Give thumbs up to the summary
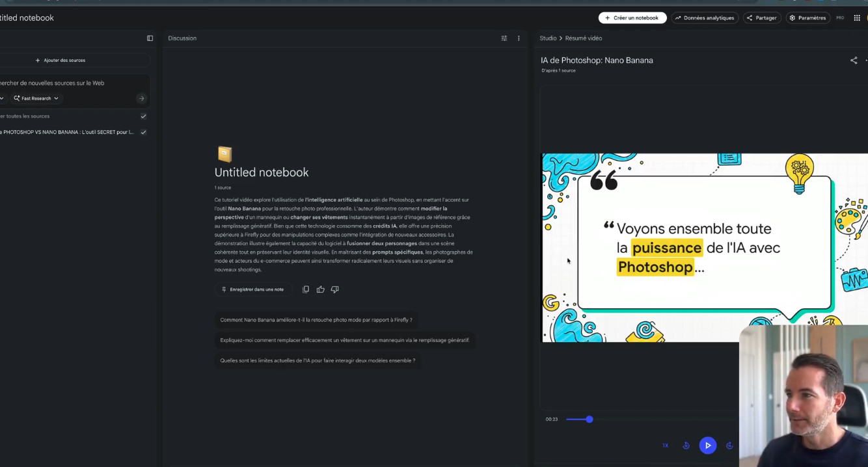 pyautogui.click(x=320, y=289)
